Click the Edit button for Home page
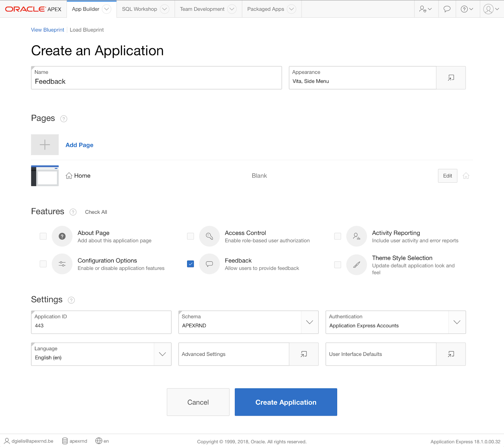The height and width of the screenshot is (447, 504). pos(448,176)
